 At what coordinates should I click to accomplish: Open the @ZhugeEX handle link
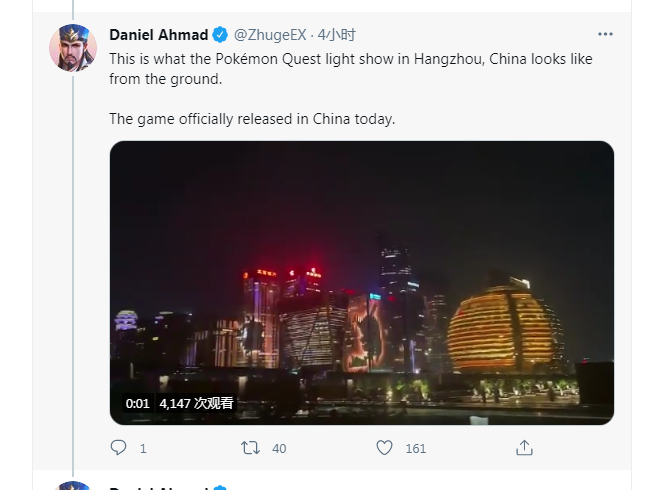(x=270, y=35)
